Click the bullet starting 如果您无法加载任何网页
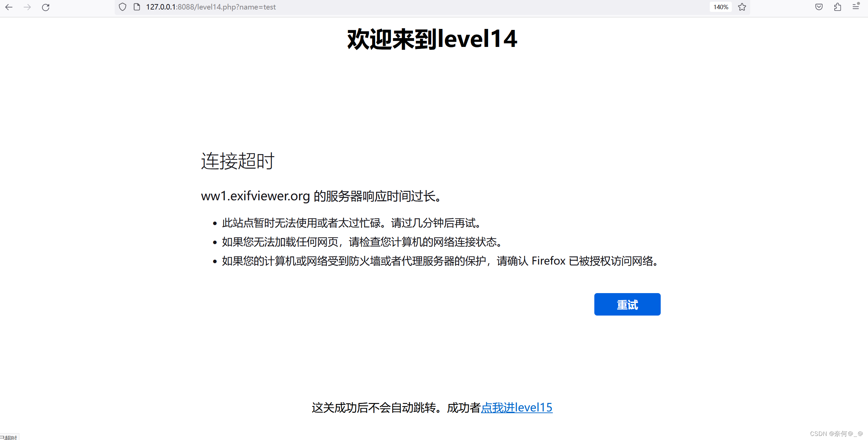 pos(362,242)
